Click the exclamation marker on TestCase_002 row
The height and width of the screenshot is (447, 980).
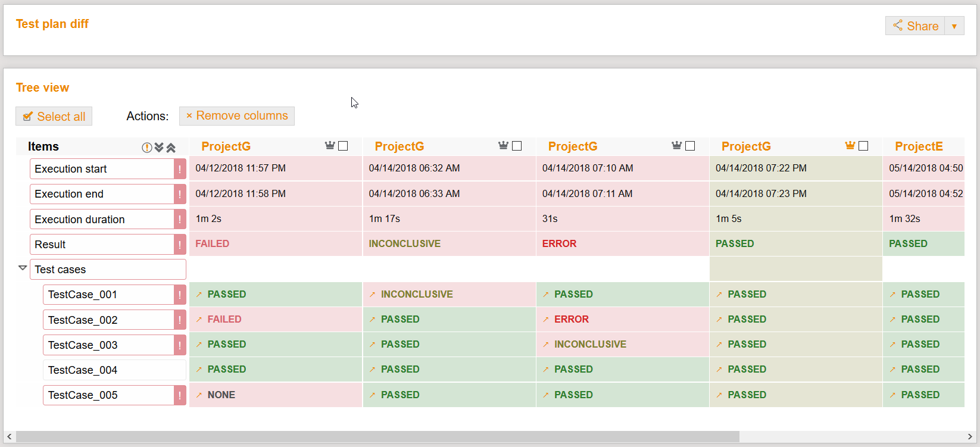point(180,320)
